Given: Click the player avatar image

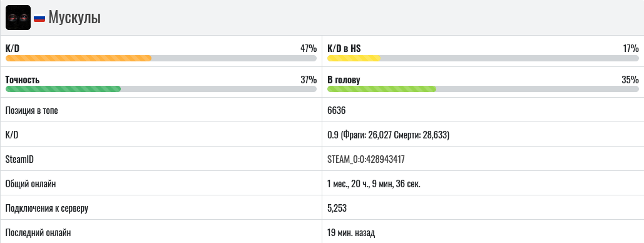Looking at the screenshot, I should click(18, 18).
